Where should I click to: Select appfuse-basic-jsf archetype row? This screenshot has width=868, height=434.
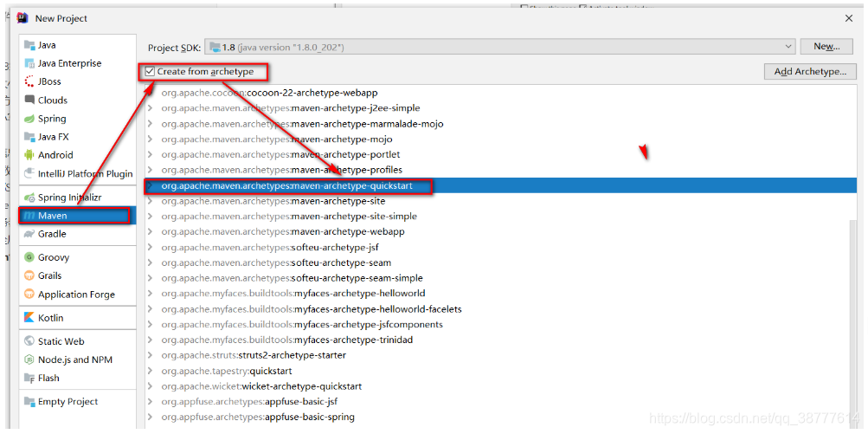496,401
